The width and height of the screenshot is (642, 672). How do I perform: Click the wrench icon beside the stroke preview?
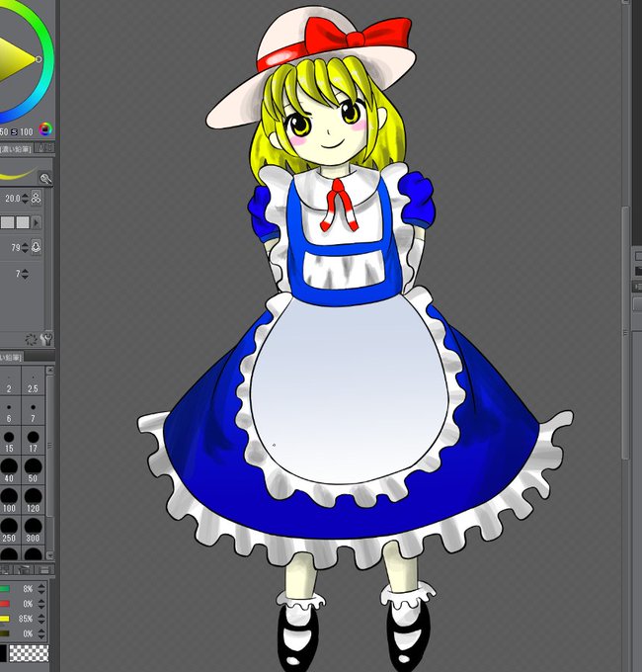(45, 178)
